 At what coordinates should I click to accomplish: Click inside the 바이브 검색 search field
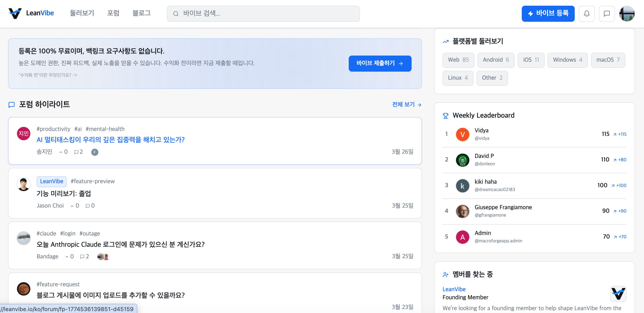262,13
